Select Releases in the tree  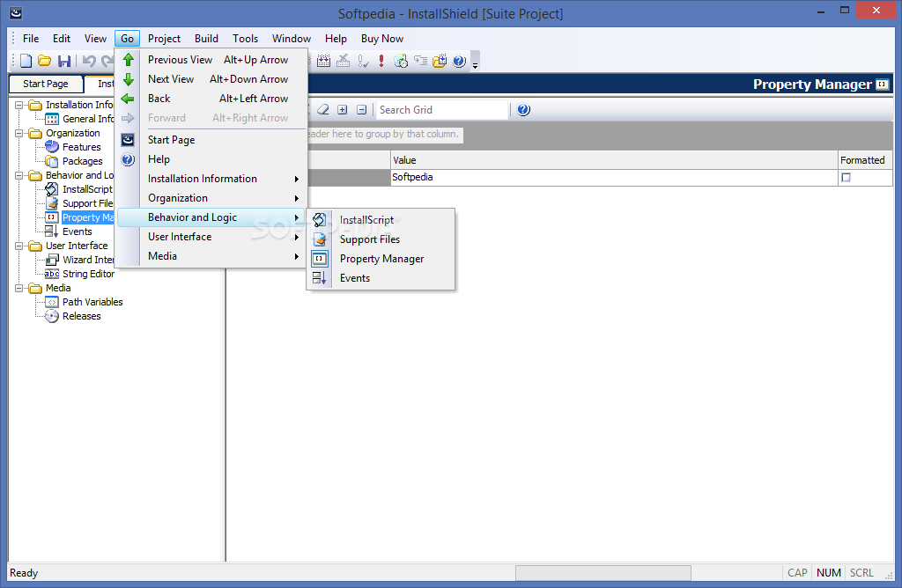[81, 316]
